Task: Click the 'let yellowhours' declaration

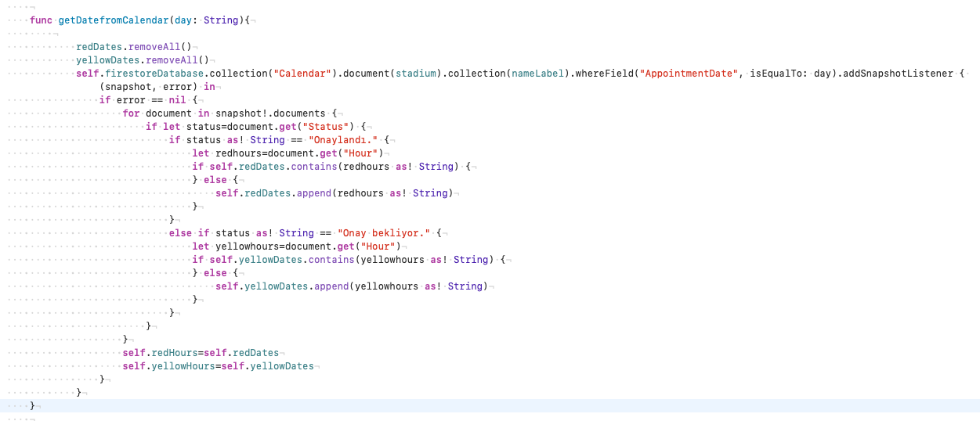Action: pyautogui.click(x=296, y=246)
